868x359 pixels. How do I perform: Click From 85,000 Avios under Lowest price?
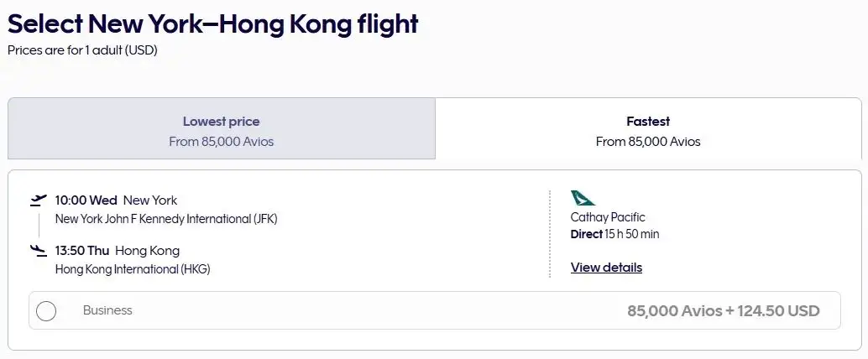pyautogui.click(x=222, y=142)
